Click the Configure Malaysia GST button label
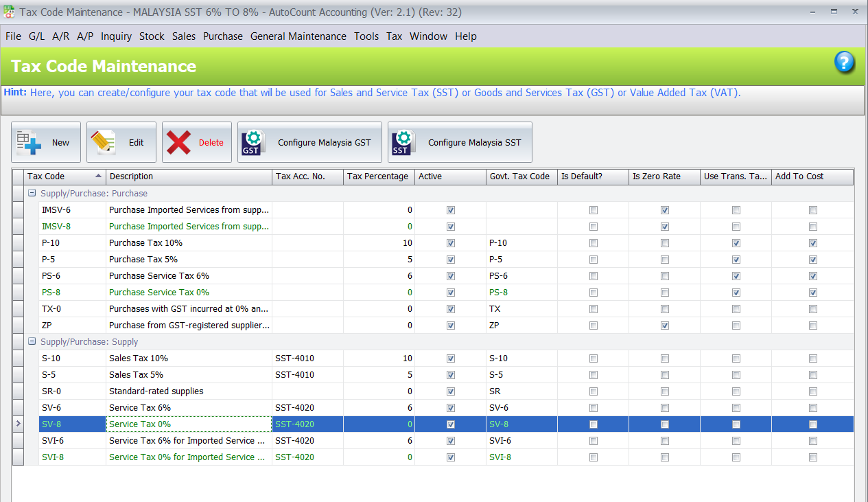Viewport: 868px width, 502px height. [x=324, y=143]
